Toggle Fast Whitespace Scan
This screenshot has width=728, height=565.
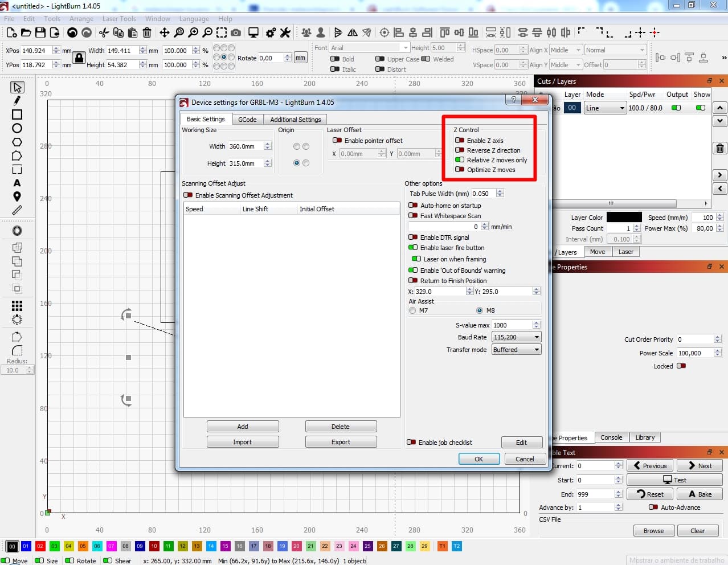pyautogui.click(x=412, y=216)
